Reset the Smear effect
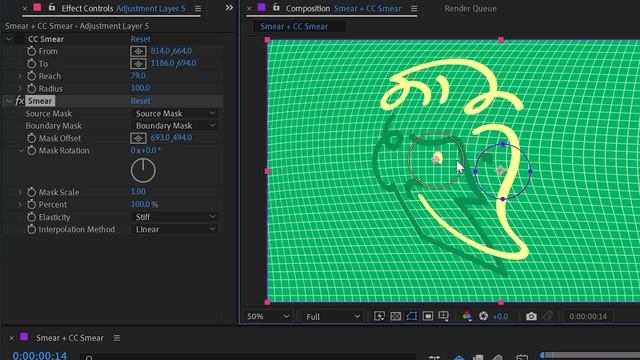640x360 pixels. point(140,101)
